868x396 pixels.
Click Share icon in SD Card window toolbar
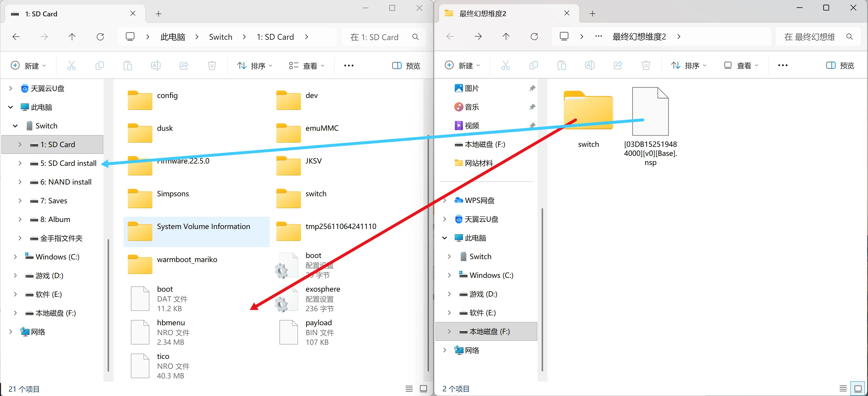184,66
